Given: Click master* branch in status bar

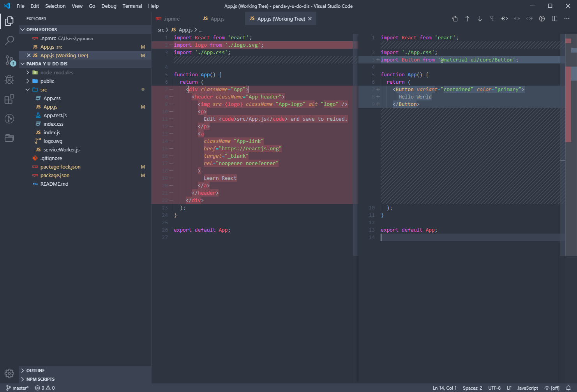Looking at the screenshot, I should tap(18, 388).
